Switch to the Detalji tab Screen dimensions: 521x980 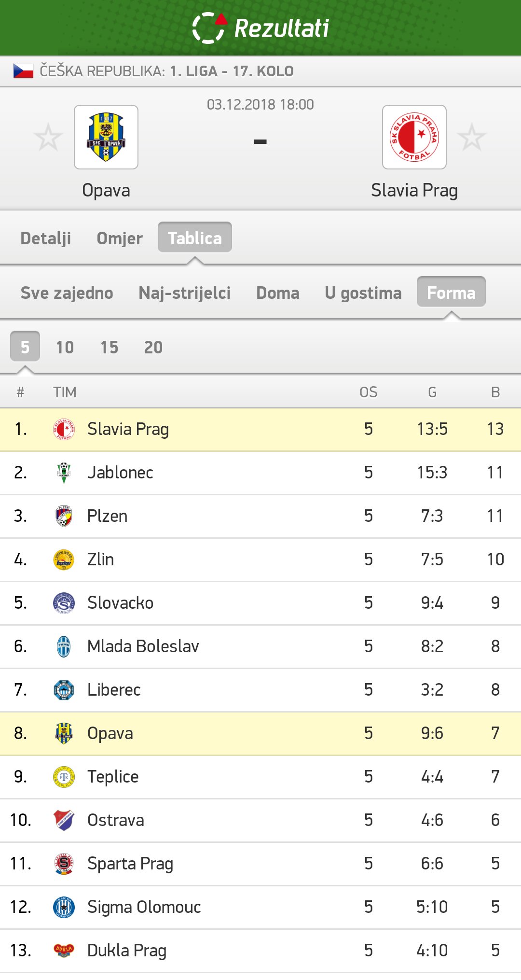[x=46, y=238]
